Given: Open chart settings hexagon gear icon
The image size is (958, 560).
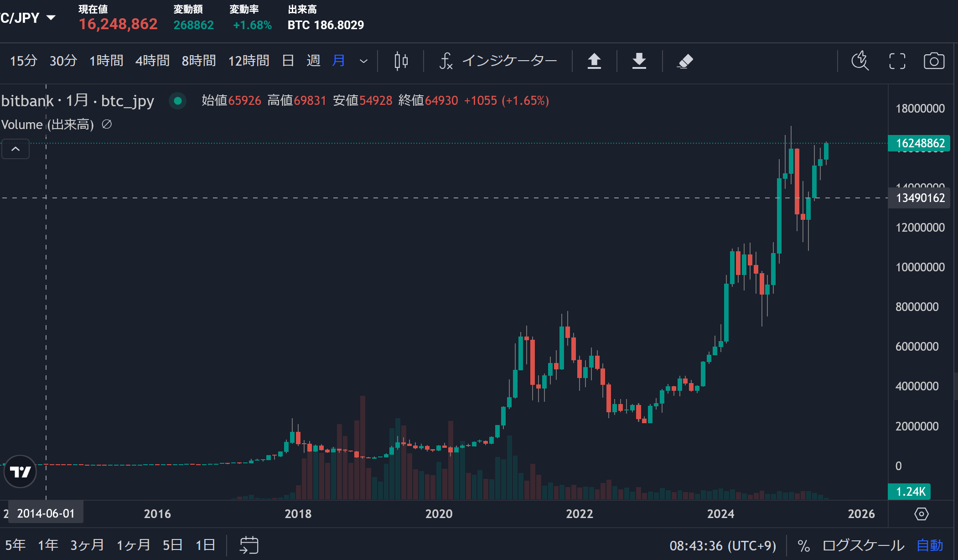Looking at the screenshot, I should 921,514.
